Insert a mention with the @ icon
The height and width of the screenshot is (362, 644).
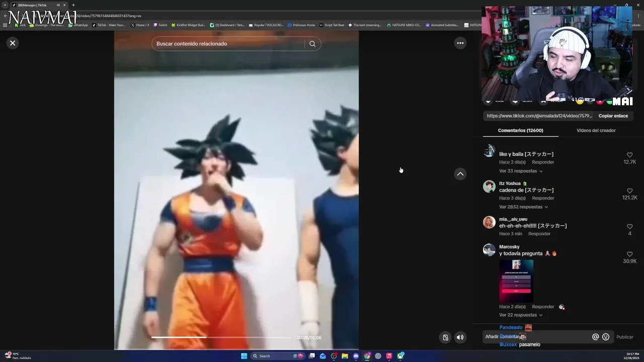point(596,337)
